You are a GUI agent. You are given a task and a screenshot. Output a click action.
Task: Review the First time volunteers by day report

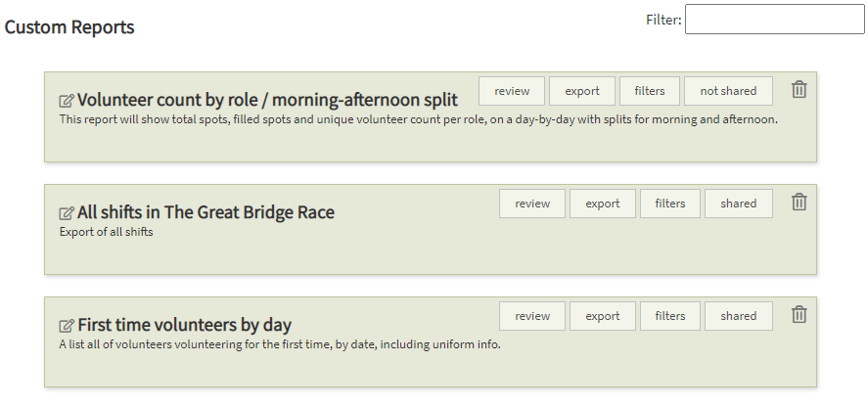coord(532,316)
